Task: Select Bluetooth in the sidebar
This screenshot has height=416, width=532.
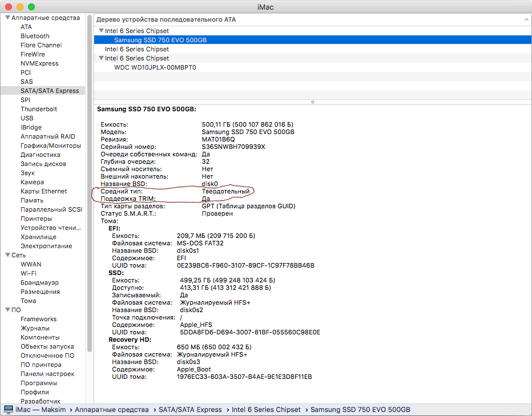Action: (35, 36)
